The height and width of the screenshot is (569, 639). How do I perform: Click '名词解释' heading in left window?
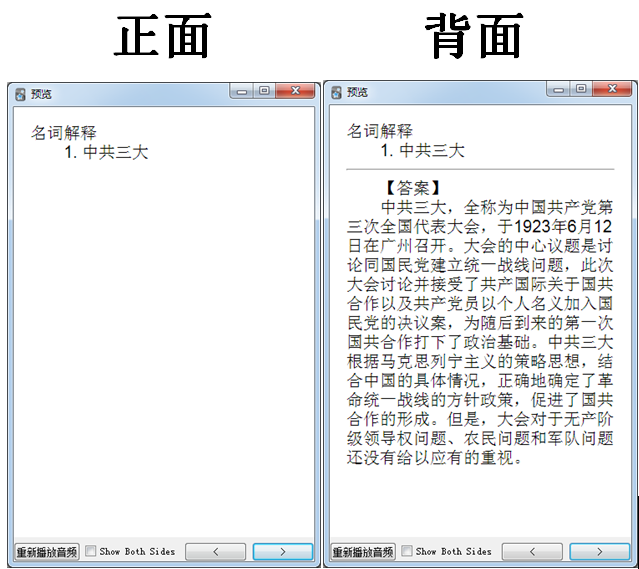coord(64,132)
